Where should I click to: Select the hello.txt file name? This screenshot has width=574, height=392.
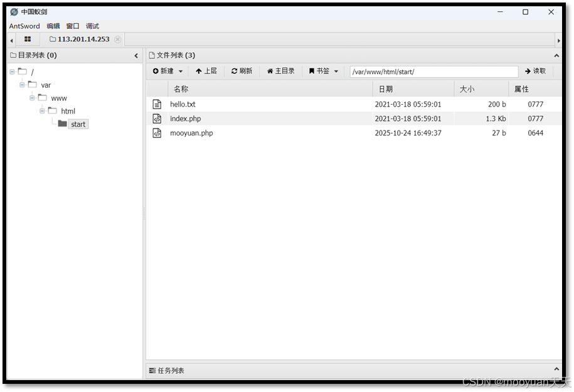click(183, 104)
